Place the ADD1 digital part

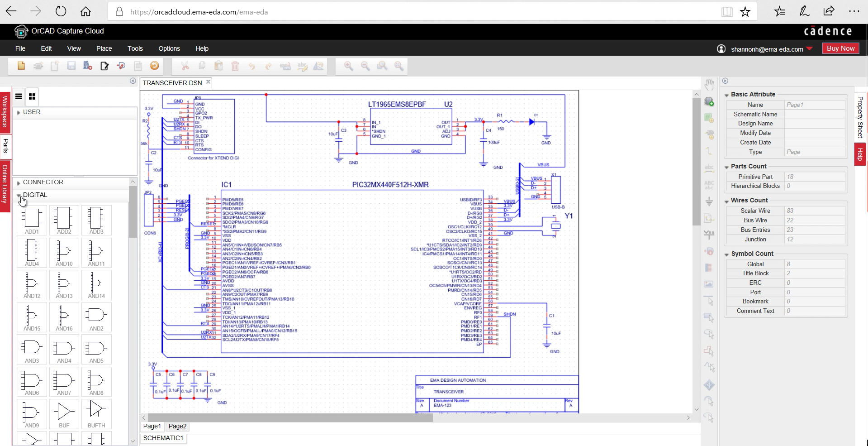pyautogui.click(x=32, y=220)
